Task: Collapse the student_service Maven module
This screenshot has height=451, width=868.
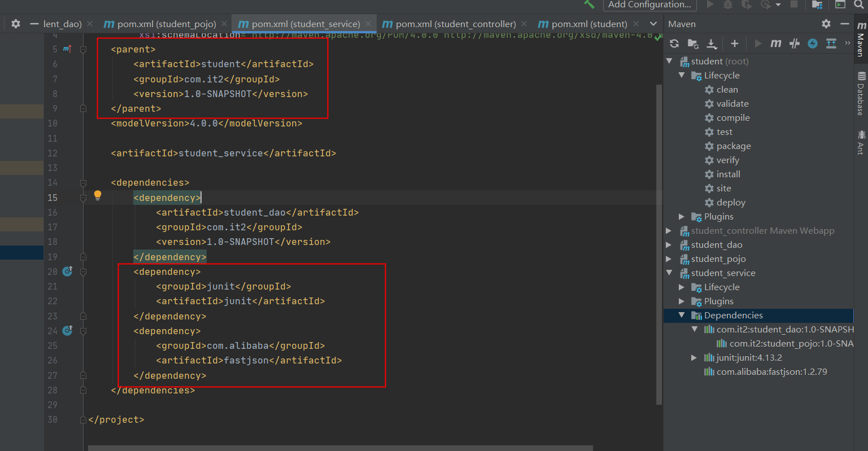Action: (669, 273)
